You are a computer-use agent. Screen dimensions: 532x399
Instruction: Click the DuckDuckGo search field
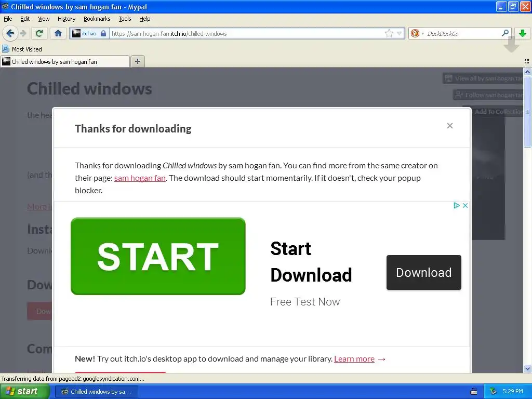[463, 33]
